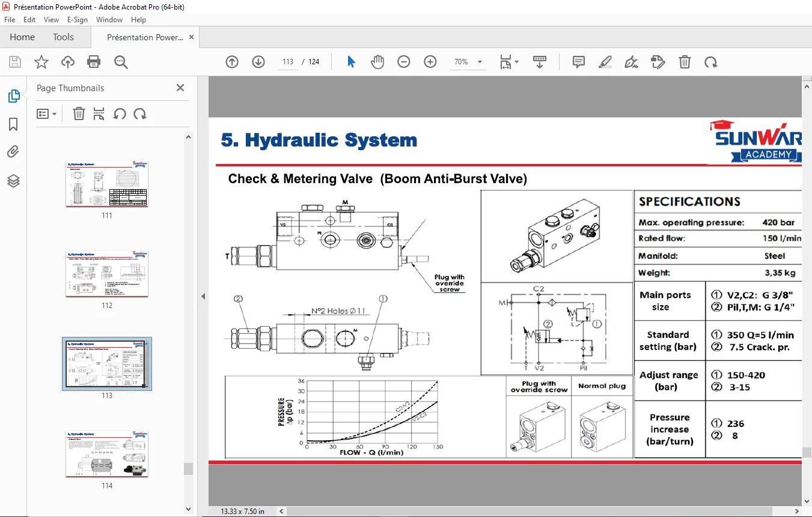Open the Attachments paperclip pane

13,152
